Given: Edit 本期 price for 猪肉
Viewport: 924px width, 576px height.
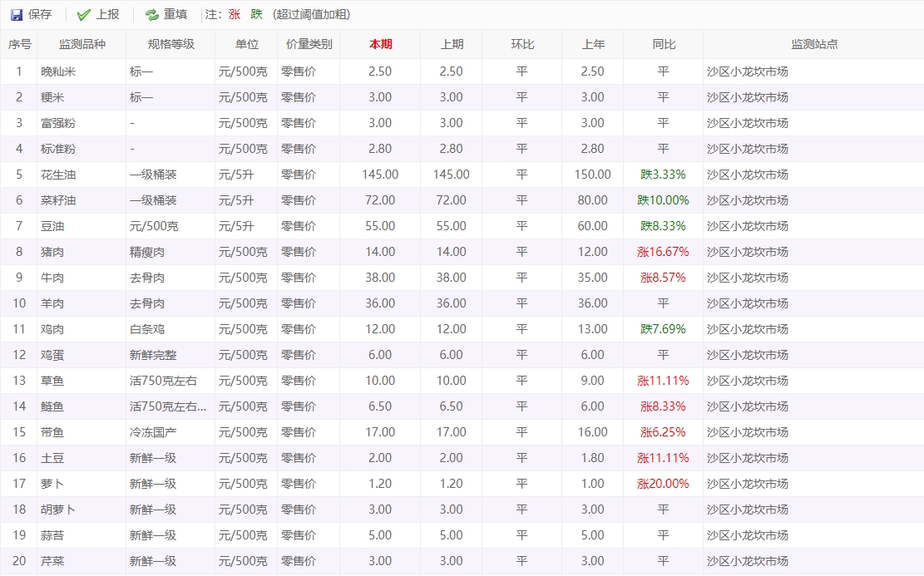Looking at the screenshot, I should [x=380, y=252].
